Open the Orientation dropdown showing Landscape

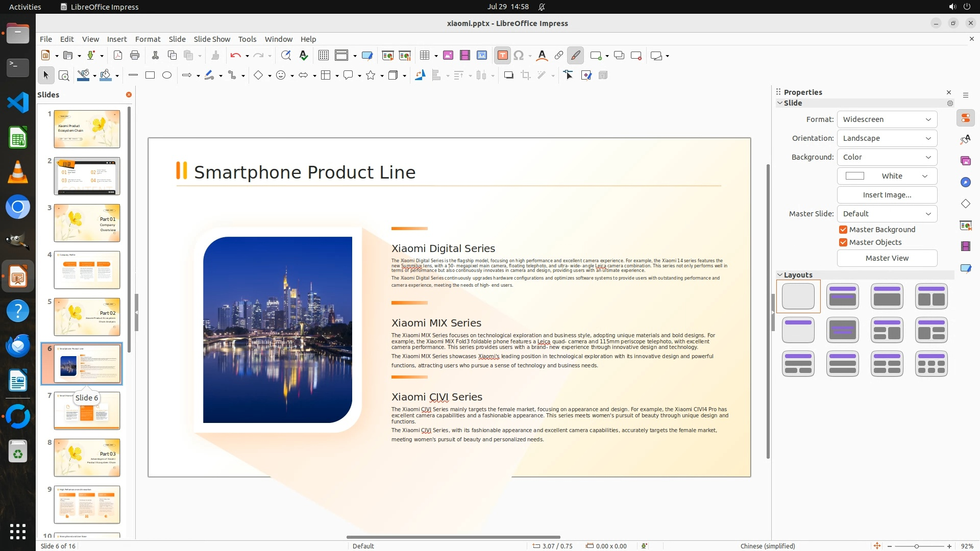887,138
